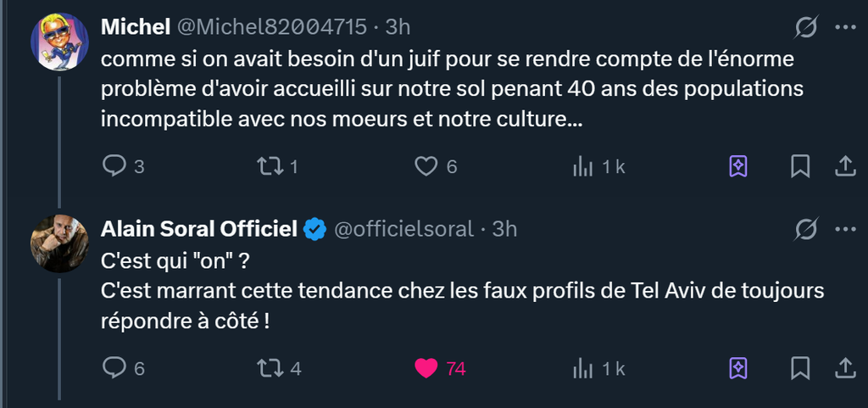Unlike Alain Soral Officiel's post
Viewport: 868px width, 408px height.
tap(426, 368)
